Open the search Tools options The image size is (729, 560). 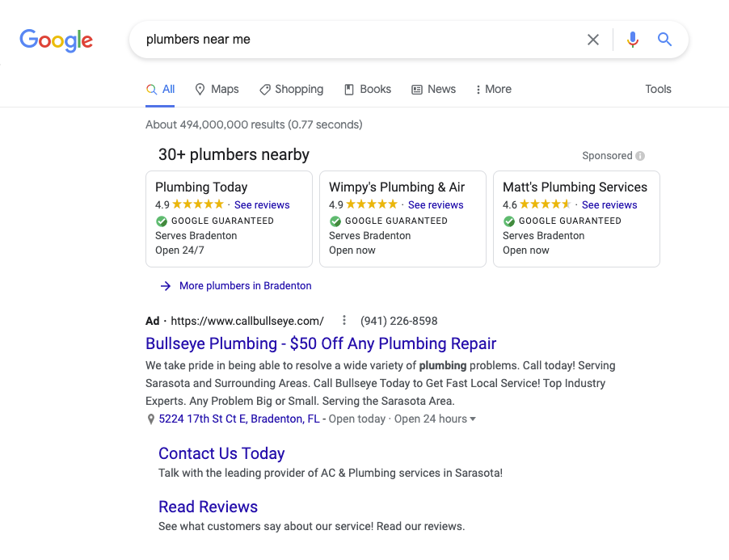click(x=658, y=89)
